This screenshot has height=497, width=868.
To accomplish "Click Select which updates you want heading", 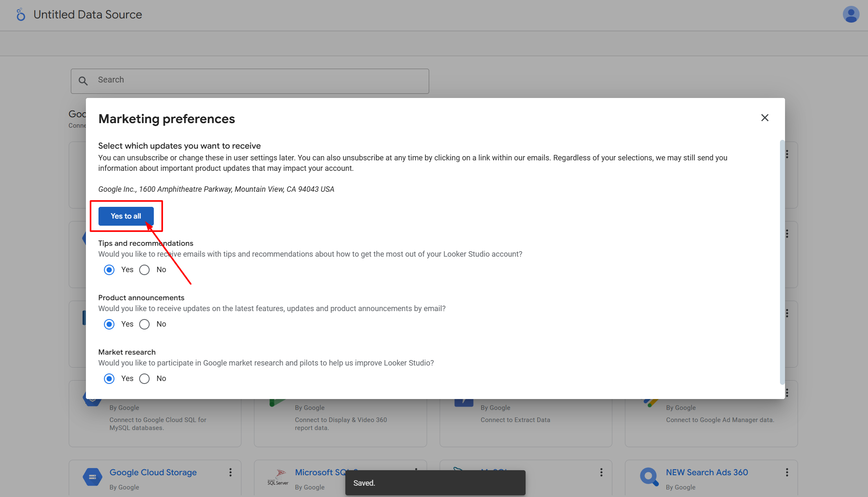I will pos(179,146).
